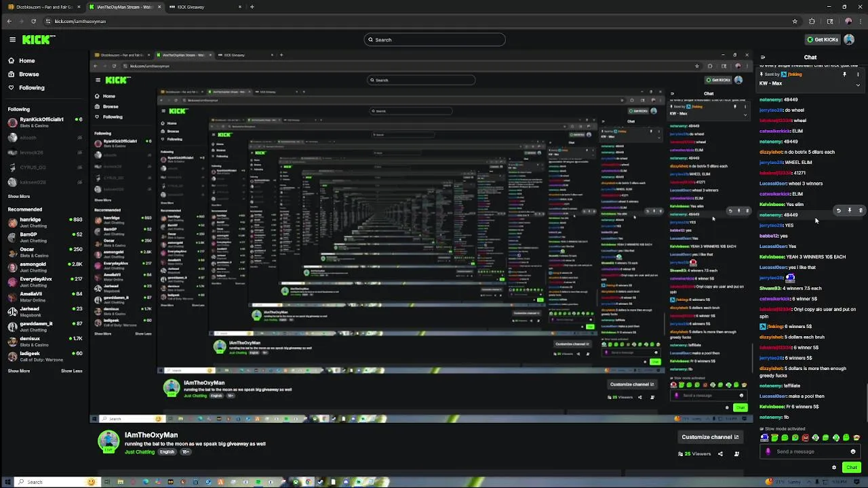Screen dimensions: 868x488
Task: Collapse the Recommended list with Show Less
Action: click(71, 371)
